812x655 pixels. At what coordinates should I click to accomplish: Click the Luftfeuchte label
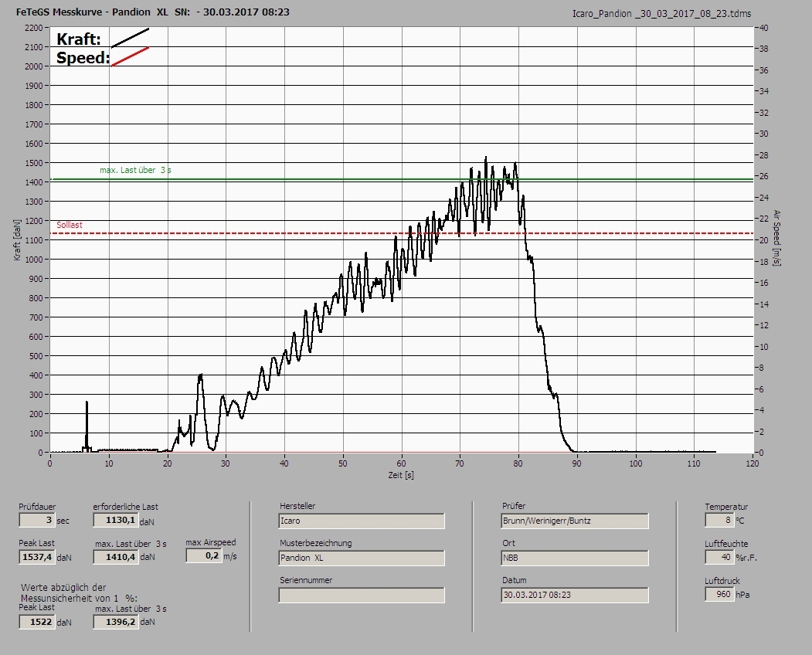(x=726, y=544)
